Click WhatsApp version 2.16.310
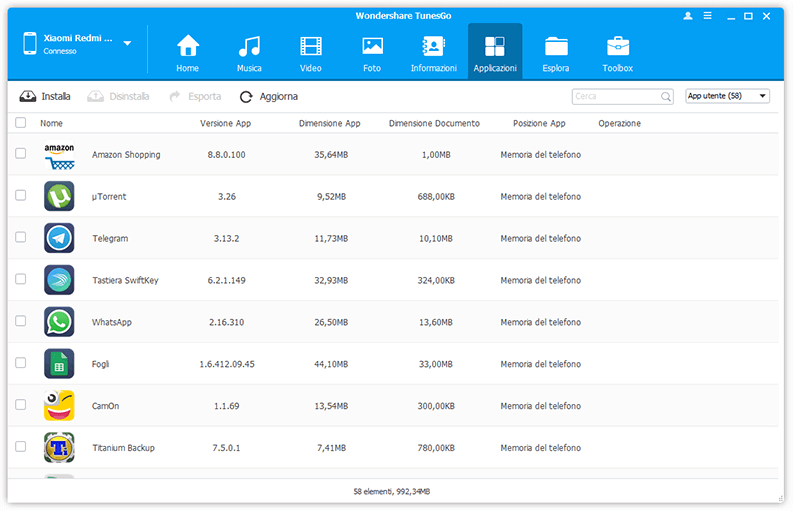The image size is (793, 511). point(227,322)
